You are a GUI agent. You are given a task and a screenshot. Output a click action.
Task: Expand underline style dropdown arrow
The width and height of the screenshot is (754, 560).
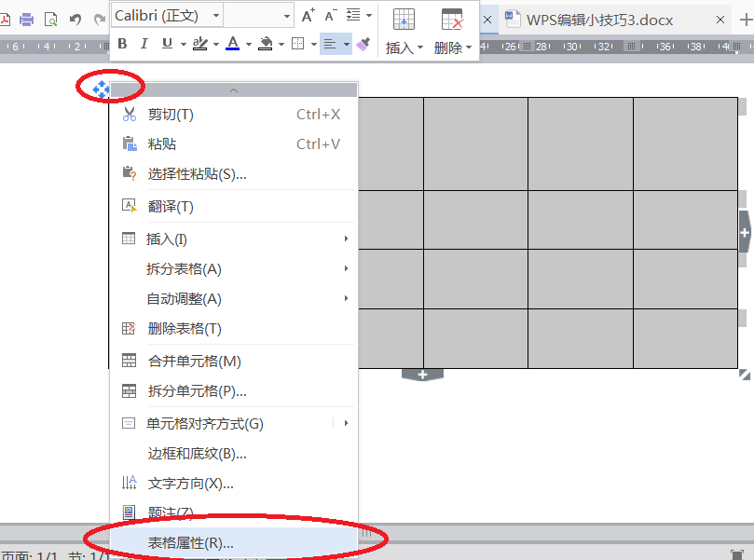pyautogui.click(x=184, y=44)
